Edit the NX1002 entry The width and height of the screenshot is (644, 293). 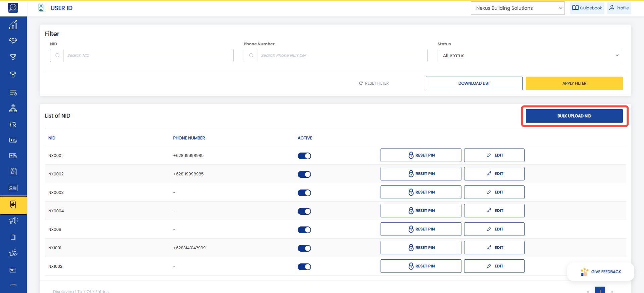coord(494,266)
